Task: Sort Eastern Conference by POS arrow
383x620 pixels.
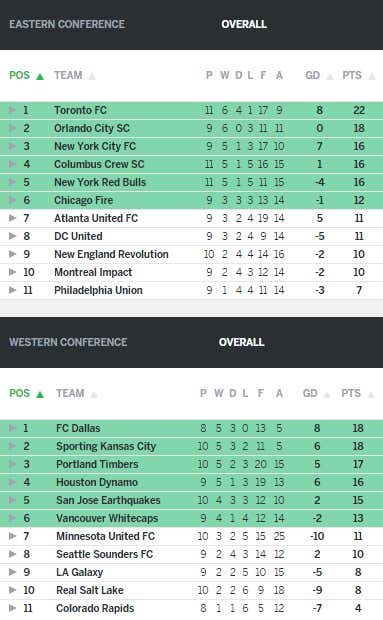Action: point(40,76)
